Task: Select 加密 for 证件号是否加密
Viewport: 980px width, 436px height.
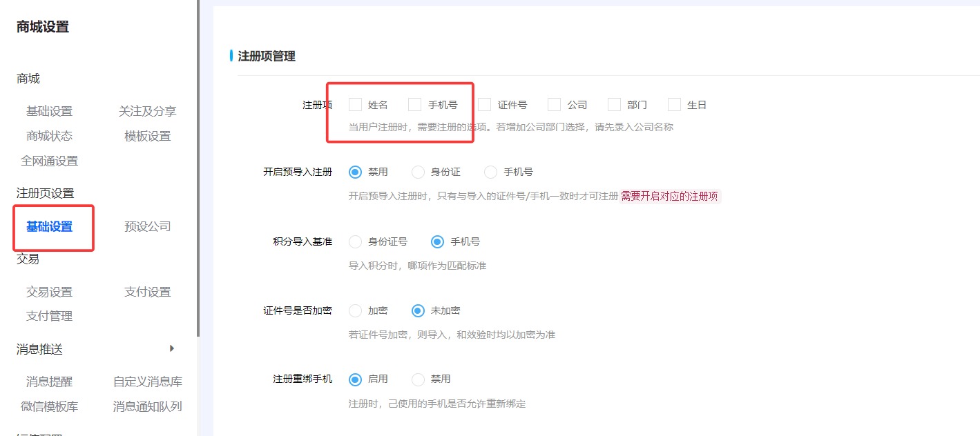Action: tap(356, 310)
